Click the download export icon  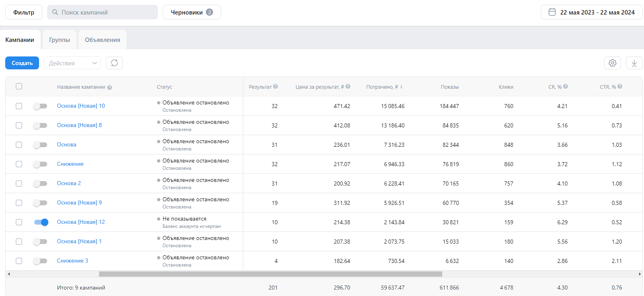click(634, 63)
